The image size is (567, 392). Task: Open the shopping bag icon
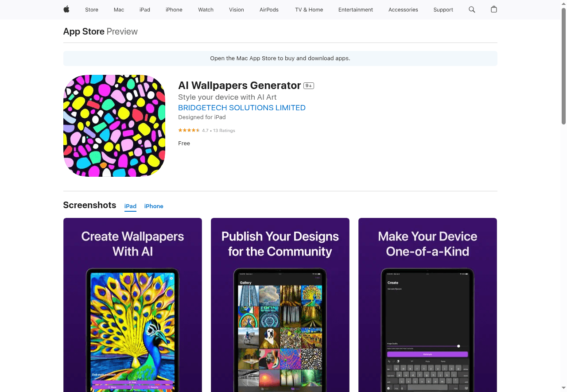point(493,9)
